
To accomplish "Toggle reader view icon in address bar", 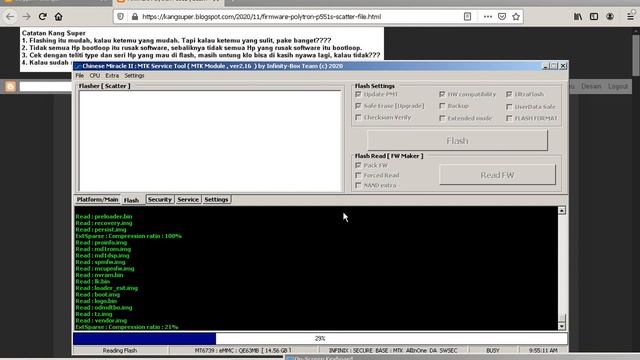I will click(467, 17).
